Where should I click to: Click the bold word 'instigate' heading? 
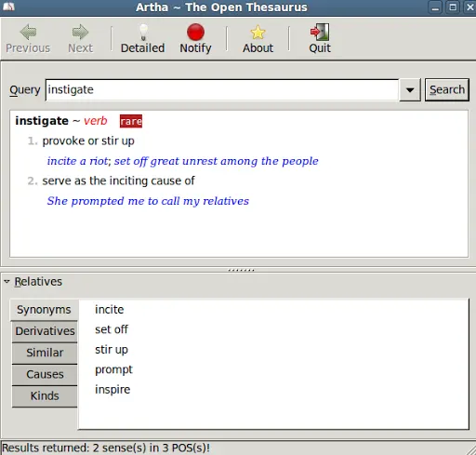[x=42, y=121]
